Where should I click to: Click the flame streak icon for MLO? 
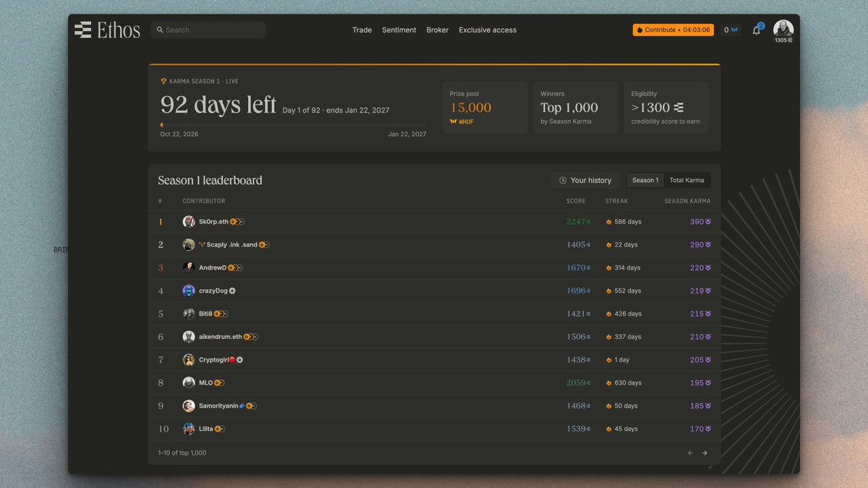coord(609,383)
